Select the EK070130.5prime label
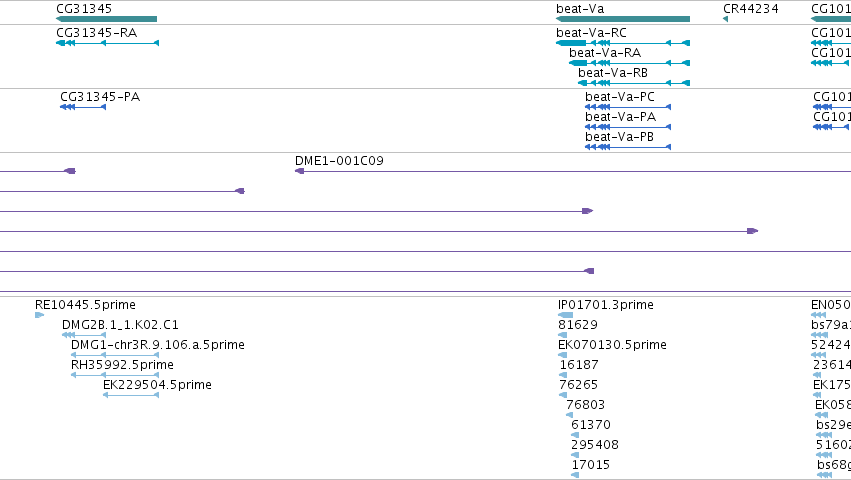Image resolution: width=851 pixels, height=480 pixels. 612,345
